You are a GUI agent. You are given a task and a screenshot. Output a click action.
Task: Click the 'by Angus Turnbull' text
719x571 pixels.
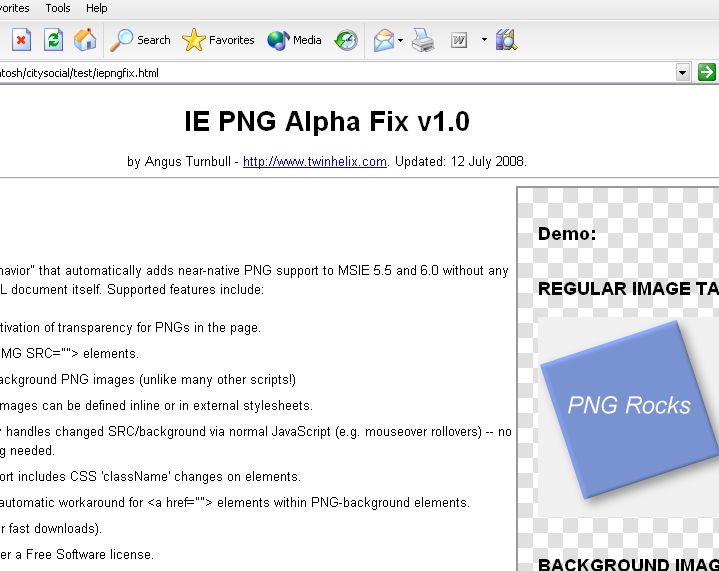pos(179,162)
